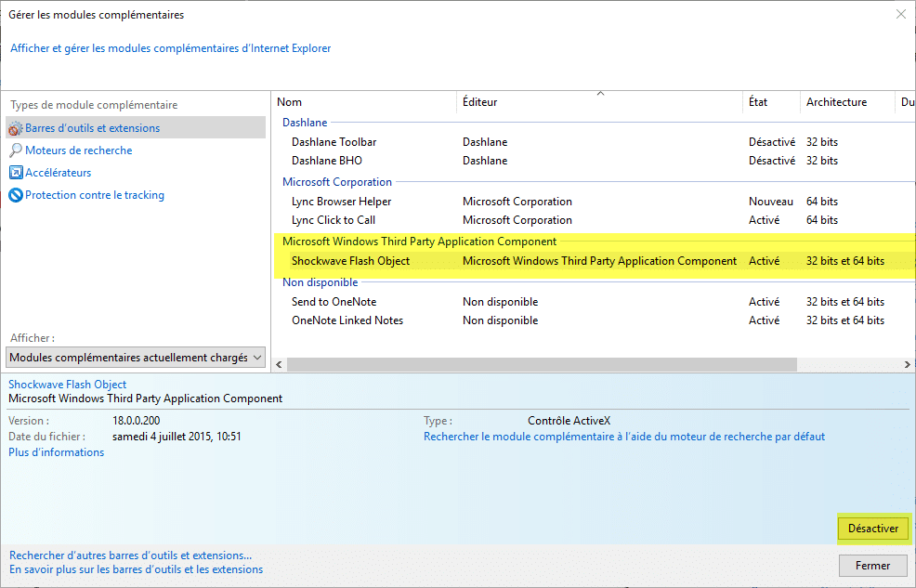Sort by the Nom column header

[x=364, y=101]
